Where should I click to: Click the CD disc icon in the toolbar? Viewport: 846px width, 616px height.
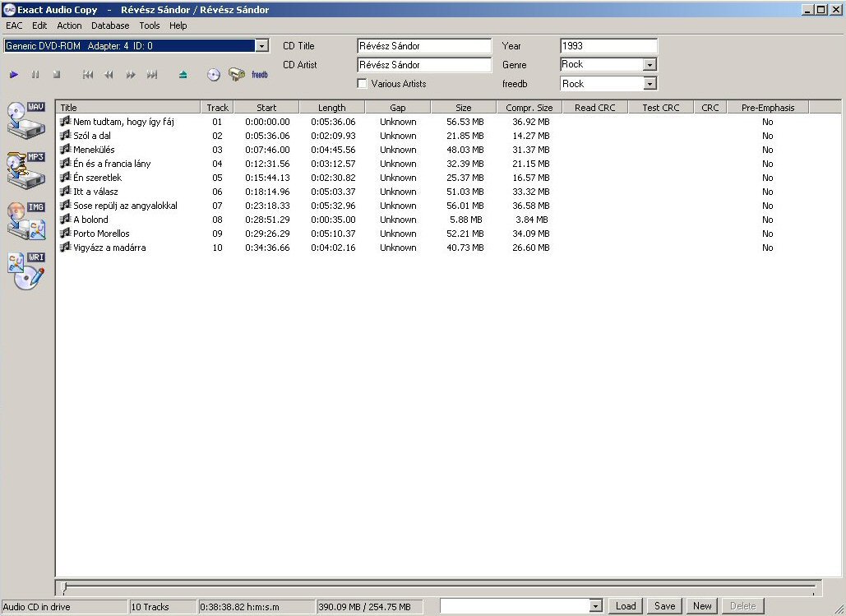click(214, 75)
